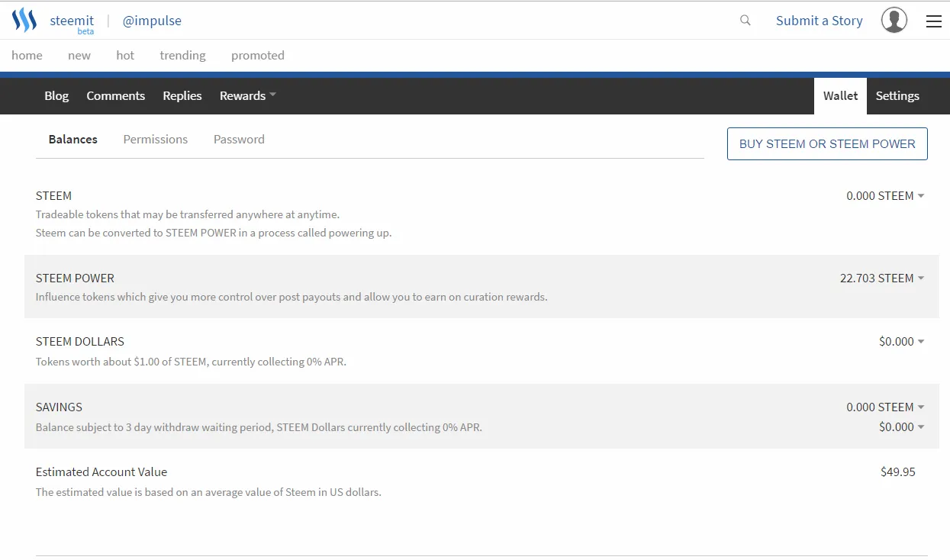Click the Steemit logo icon
This screenshot has width=950, height=560.
click(24, 20)
